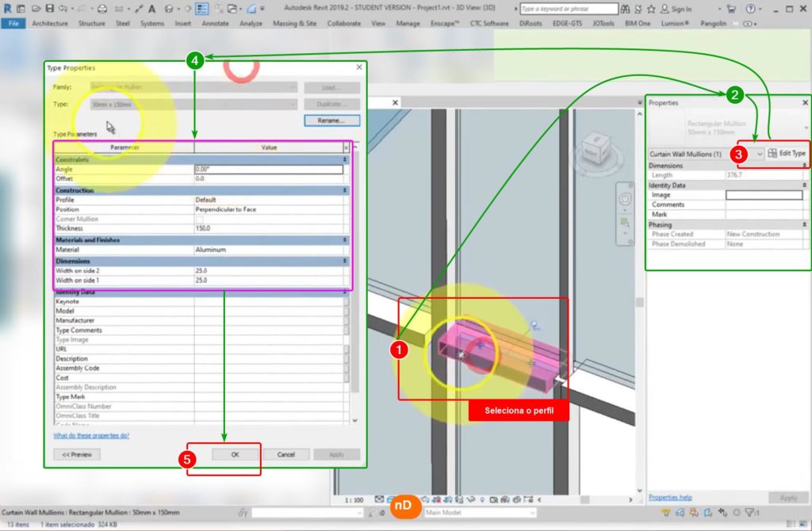Open the Autodesk App Store cart icon

coord(729,9)
